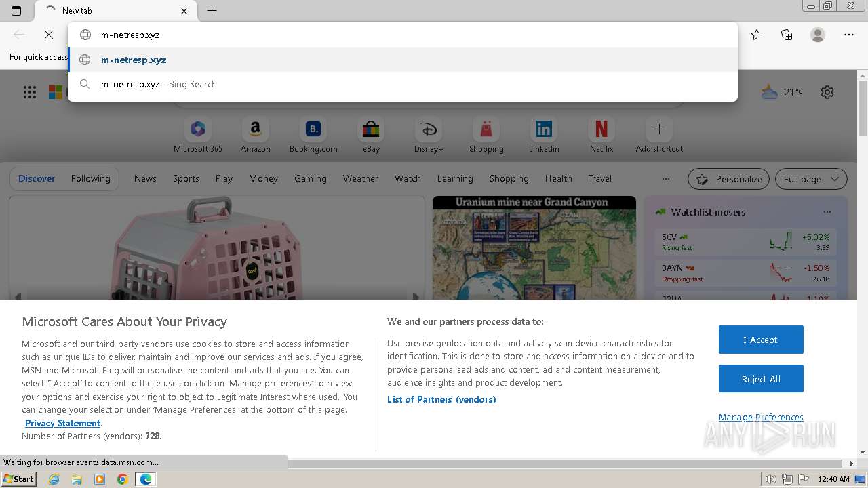Open File Explorer folder from taskbar
The width and height of the screenshot is (868, 488).
tap(77, 479)
